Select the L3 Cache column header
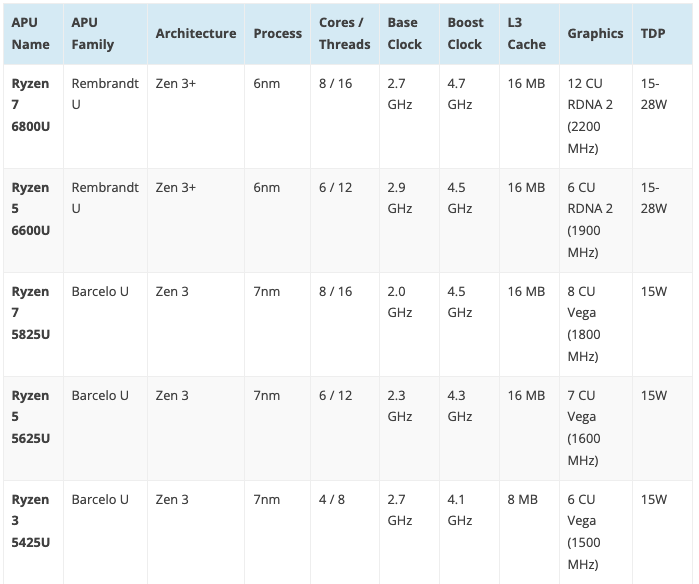Image resolution: width=699 pixels, height=584 pixels. [526, 33]
